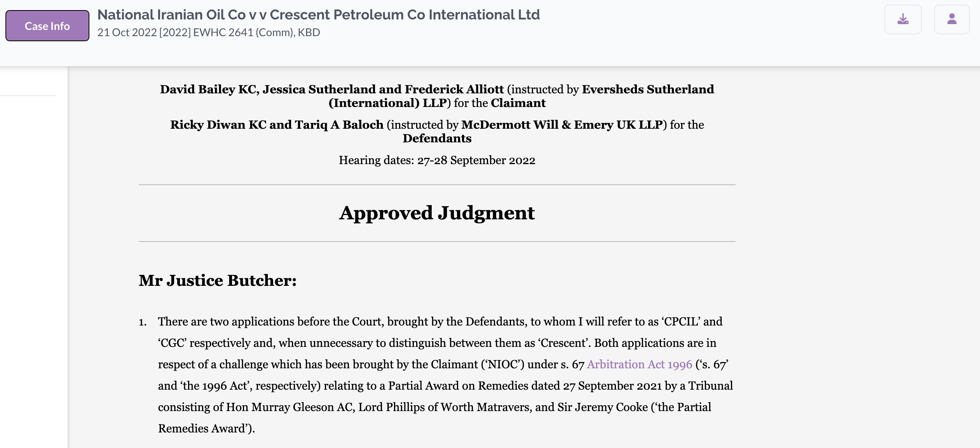Click the divider line below Approved Judgment
Viewport: 980px width, 448px height.
pyautogui.click(x=437, y=241)
